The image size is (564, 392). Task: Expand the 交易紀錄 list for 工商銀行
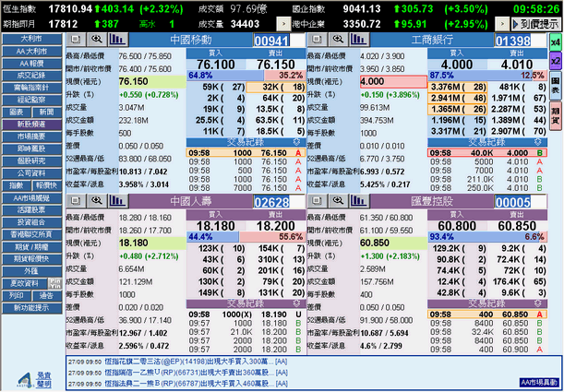[x=538, y=142]
